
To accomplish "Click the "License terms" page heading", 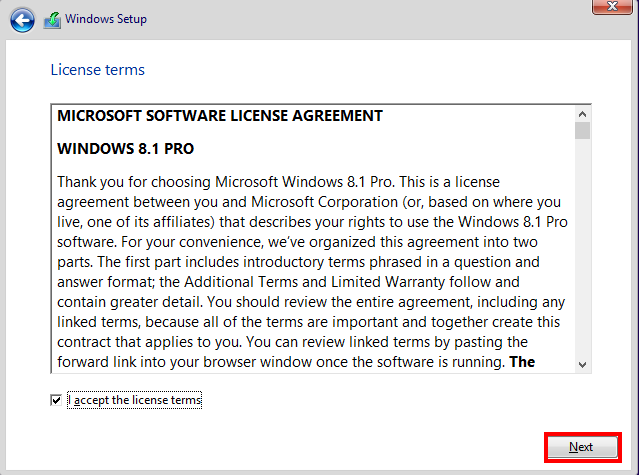I will (x=97, y=70).
